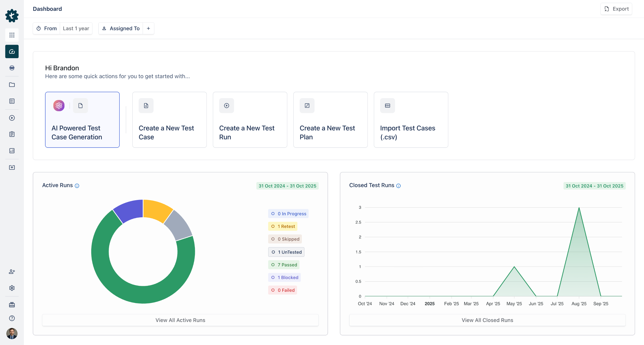Open the Assigned To filter dropdown

point(121,28)
